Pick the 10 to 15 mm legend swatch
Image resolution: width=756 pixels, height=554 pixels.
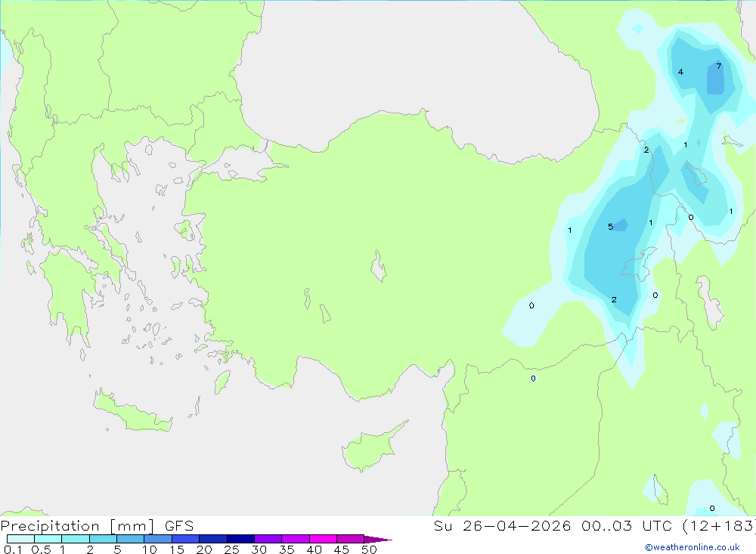coord(158,539)
